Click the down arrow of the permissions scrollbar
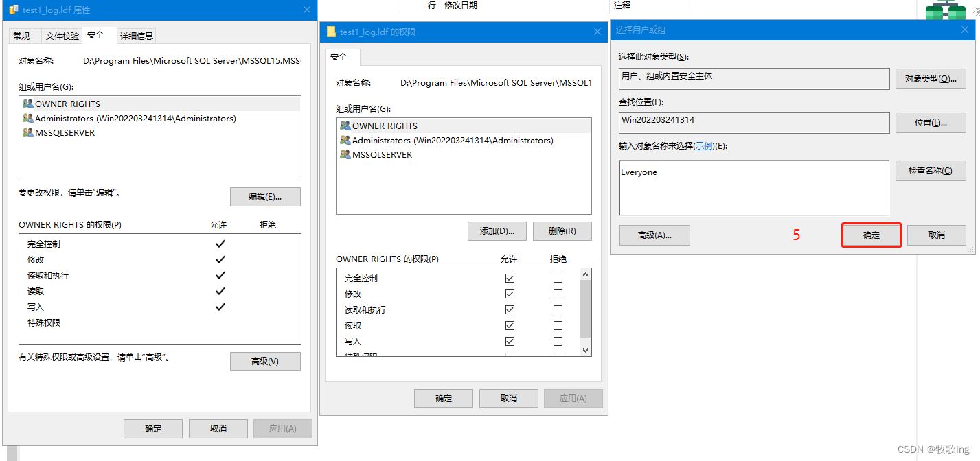The height and width of the screenshot is (461, 980). 585,350
